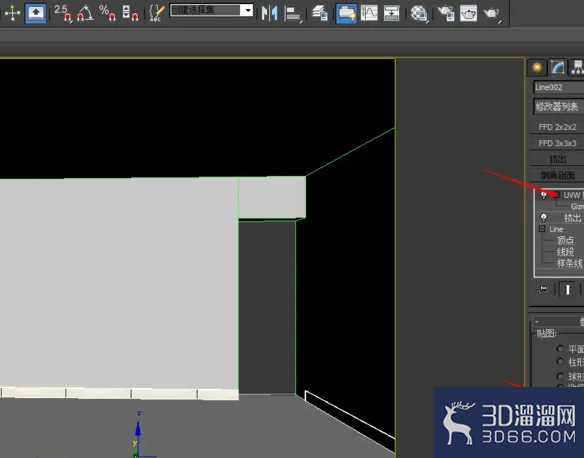The image size is (584, 458).
Task: Click the Line002 object name field
Action: pyautogui.click(x=558, y=87)
